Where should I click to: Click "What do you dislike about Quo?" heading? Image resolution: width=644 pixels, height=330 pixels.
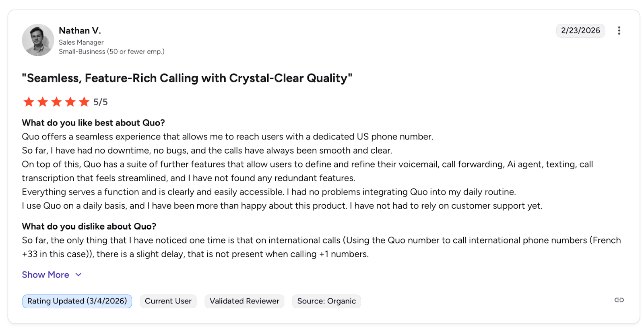coord(89,226)
